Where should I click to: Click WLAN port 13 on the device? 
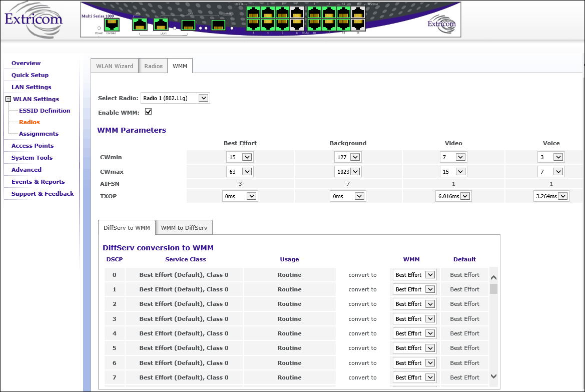(x=343, y=13)
